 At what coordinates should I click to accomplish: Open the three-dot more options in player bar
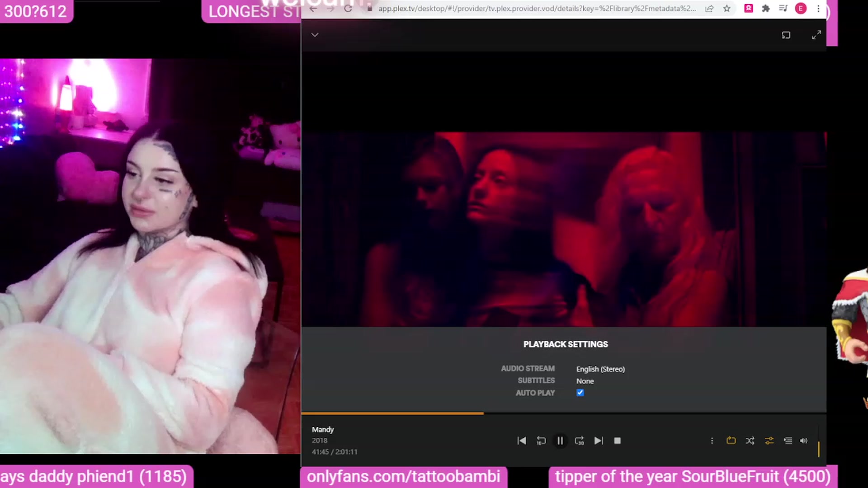[x=712, y=441]
